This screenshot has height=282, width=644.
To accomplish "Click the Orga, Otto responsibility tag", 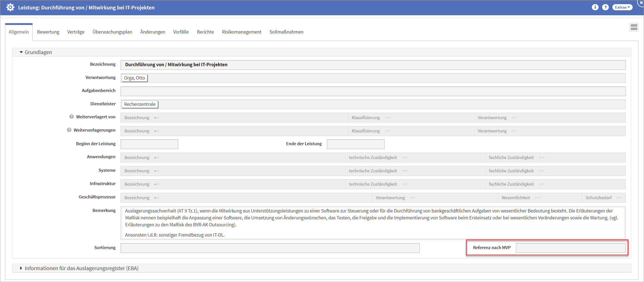I will click(134, 78).
